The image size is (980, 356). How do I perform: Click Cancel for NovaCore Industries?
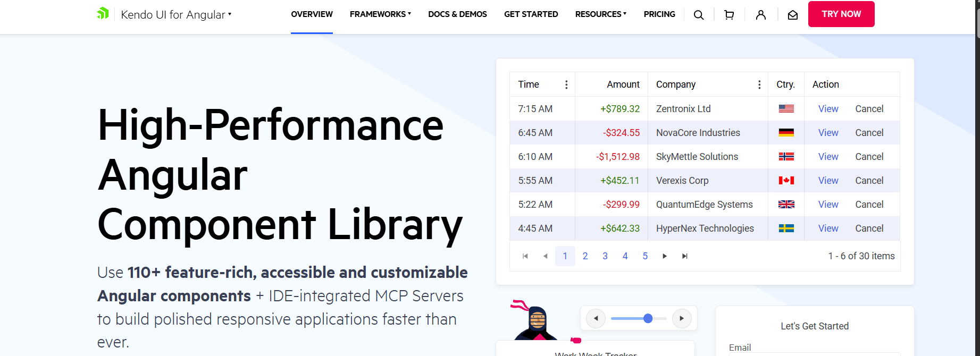point(869,133)
